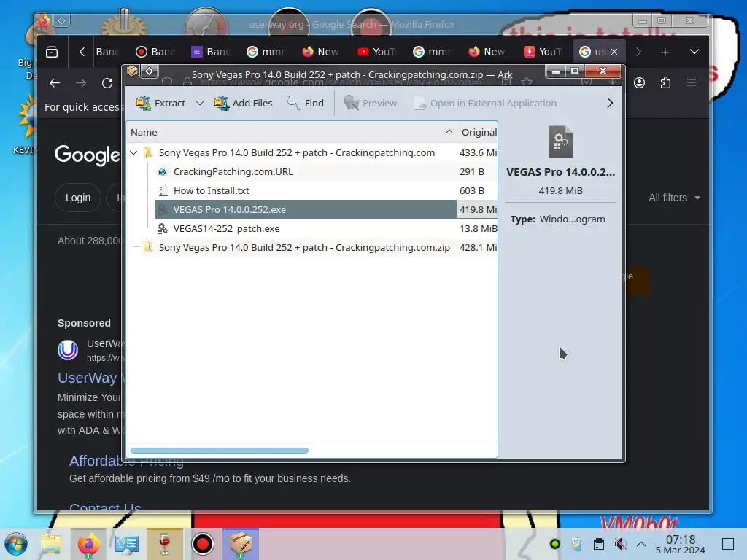Click Add Files in Ark toolbar

244,103
